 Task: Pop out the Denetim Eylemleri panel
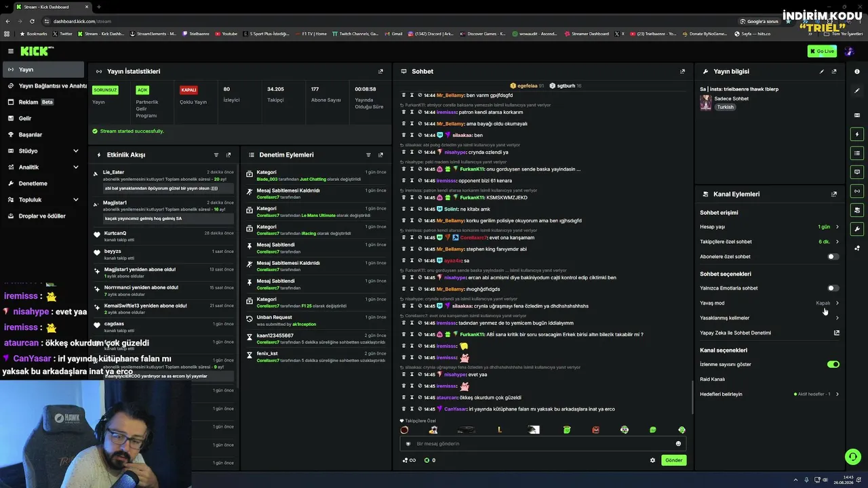click(380, 155)
